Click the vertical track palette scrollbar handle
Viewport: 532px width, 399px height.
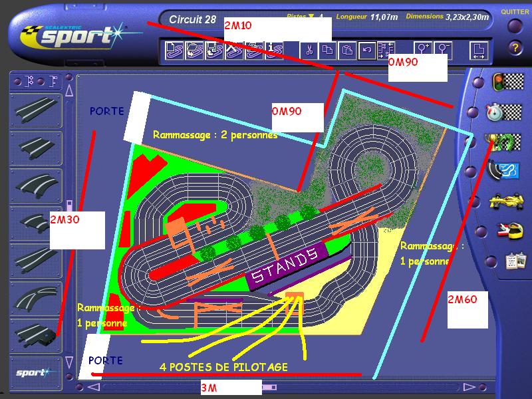click(x=68, y=203)
